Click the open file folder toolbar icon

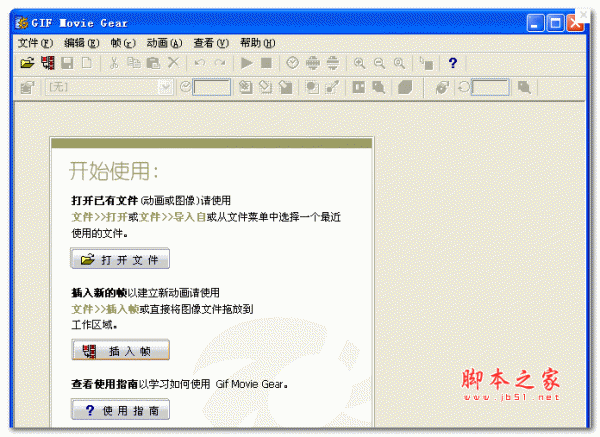tap(27, 63)
